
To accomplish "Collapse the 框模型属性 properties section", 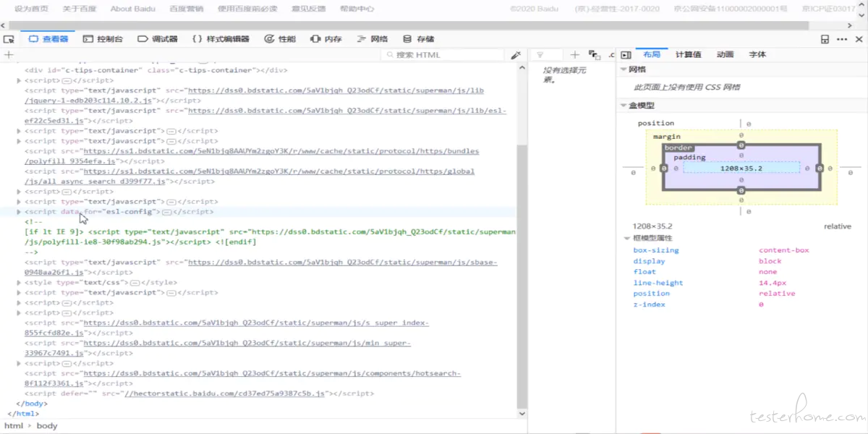I will point(627,238).
